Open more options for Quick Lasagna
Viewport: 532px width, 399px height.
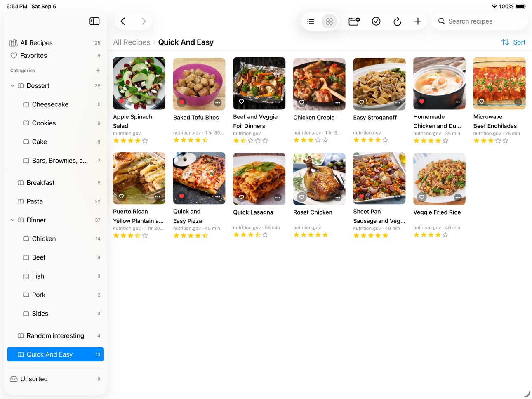pos(278,197)
